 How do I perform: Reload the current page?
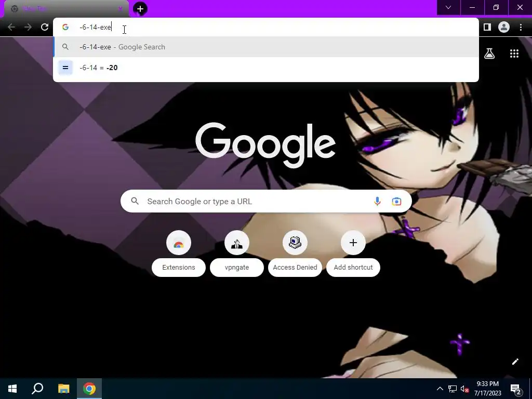[x=45, y=27]
